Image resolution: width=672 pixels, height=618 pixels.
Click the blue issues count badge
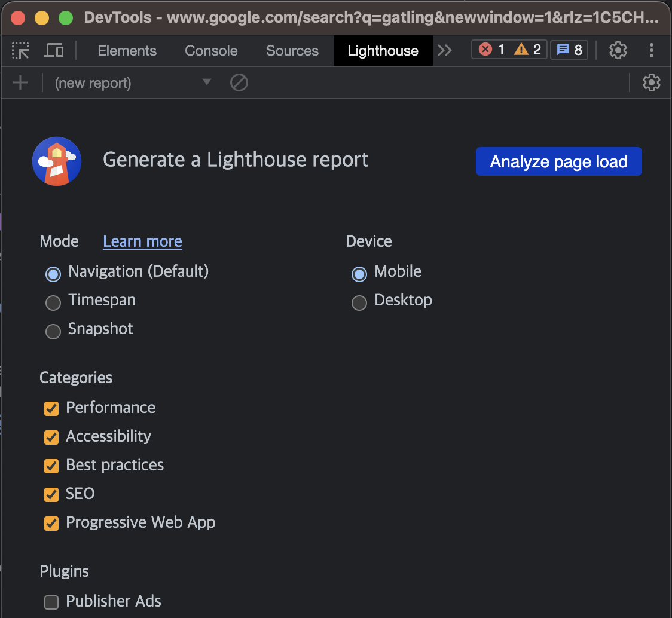[x=569, y=50]
